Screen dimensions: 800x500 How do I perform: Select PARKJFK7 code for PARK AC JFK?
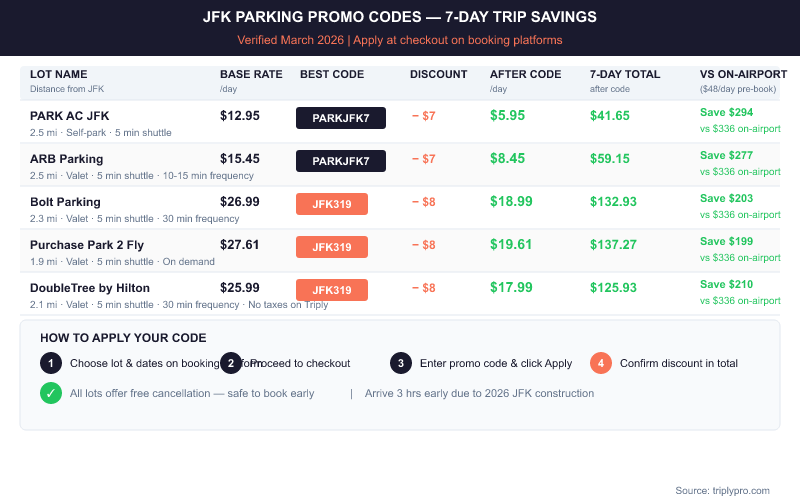(x=341, y=118)
